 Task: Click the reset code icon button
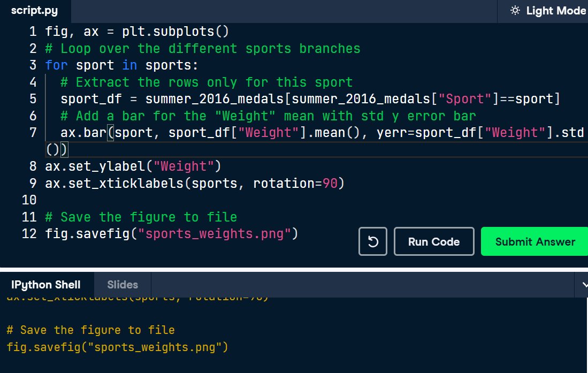click(x=372, y=241)
